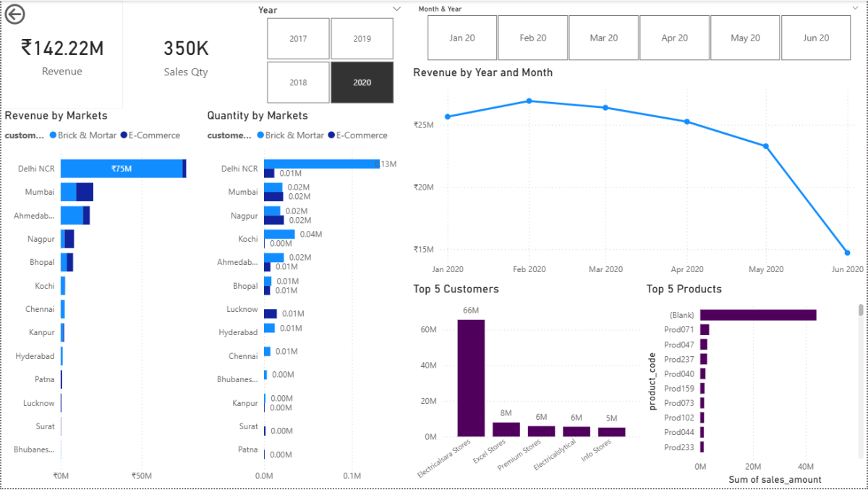868x490 pixels.
Task: Pick the Apr 20 month tile
Action: click(x=674, y=38)
